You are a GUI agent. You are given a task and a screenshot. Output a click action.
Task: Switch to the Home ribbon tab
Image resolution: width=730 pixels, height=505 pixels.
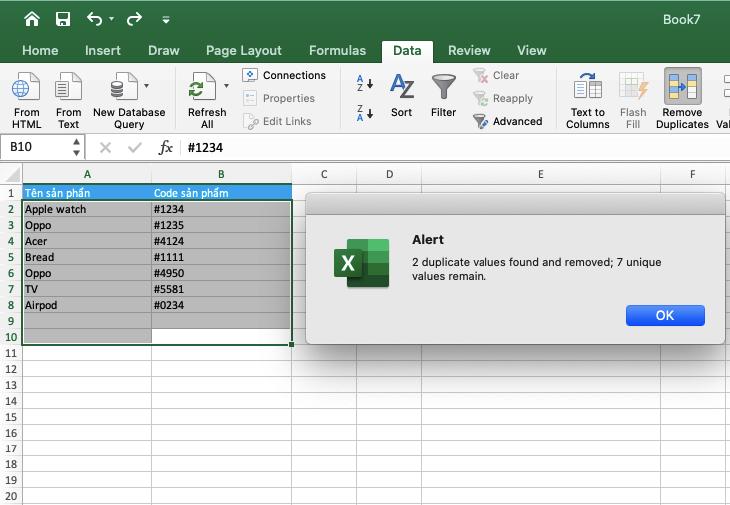click(40, 50)
